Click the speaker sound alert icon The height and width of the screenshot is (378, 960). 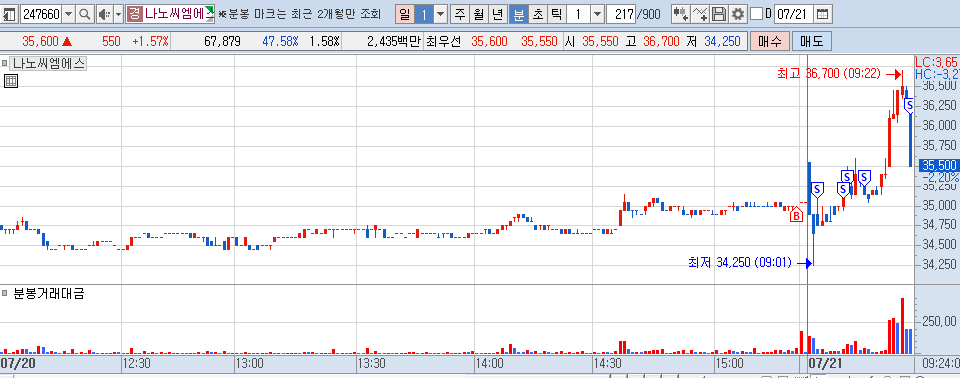point(104,13)
